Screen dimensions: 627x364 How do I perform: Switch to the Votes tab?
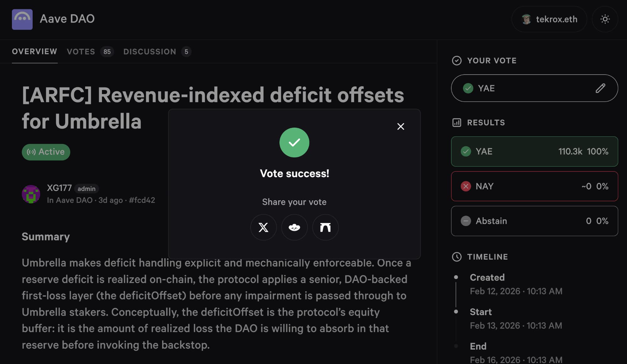pyautogui.click(x=81, y=52)
